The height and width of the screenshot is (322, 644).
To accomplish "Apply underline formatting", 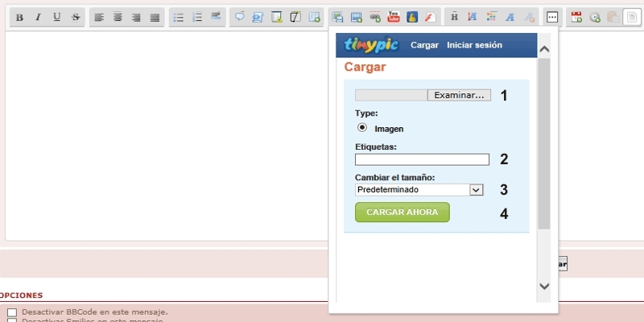I will (57, 17).
